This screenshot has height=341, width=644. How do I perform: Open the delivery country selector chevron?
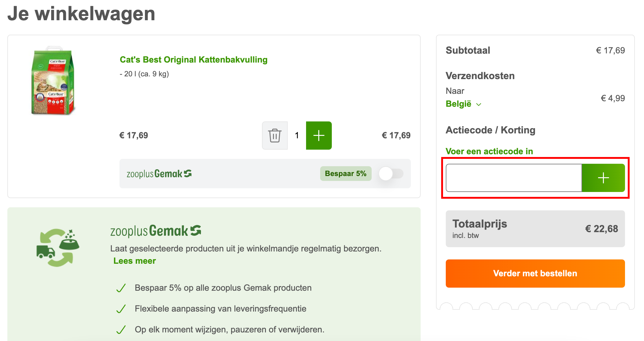(479, 104)
